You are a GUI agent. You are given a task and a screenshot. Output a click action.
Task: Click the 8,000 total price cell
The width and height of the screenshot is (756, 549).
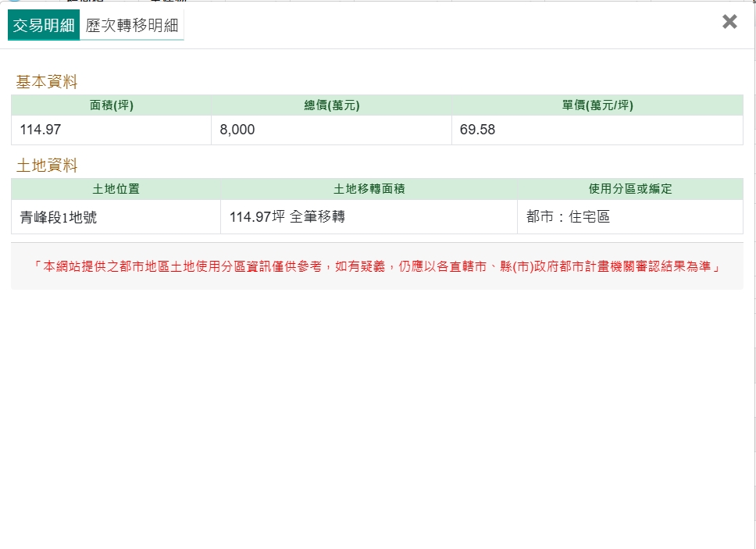click(x=237, y=130)
